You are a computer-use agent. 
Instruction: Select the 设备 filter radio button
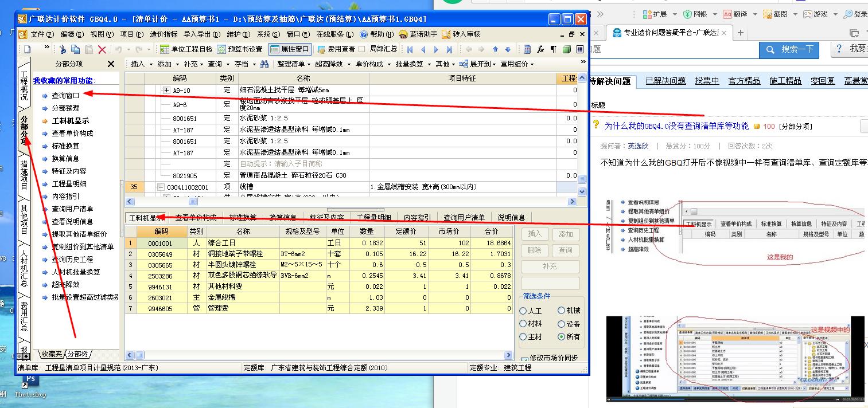562,324
